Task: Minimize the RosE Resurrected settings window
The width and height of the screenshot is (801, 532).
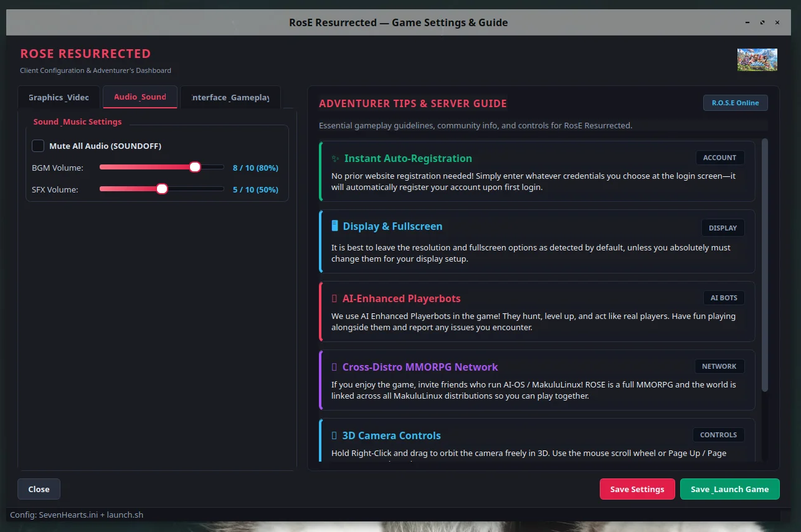Action: [747, 22]
